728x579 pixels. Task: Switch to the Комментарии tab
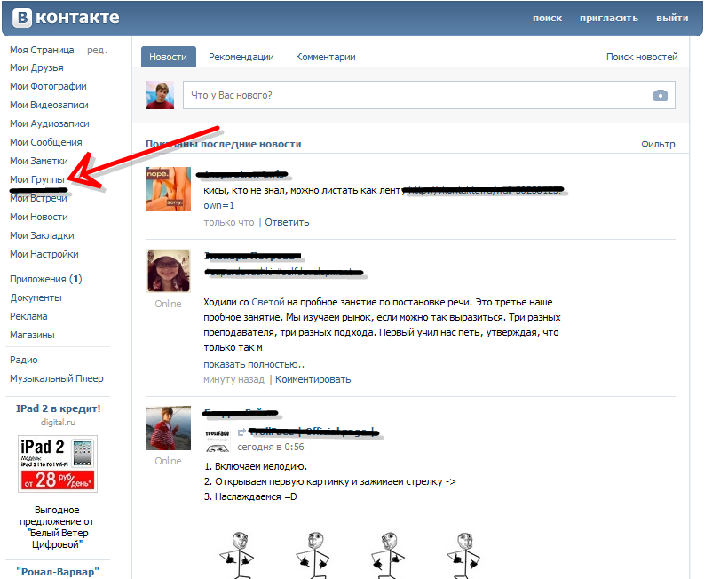[326, 57]
